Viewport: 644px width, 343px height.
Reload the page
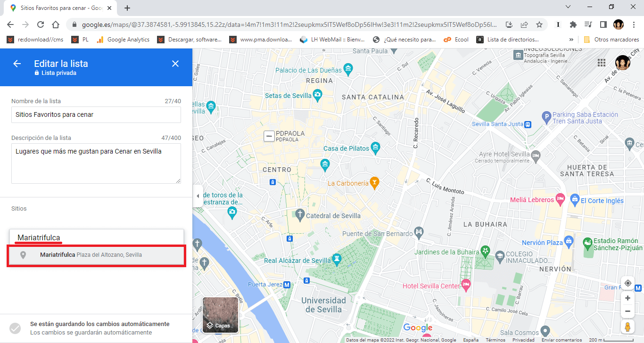point(41,24)
